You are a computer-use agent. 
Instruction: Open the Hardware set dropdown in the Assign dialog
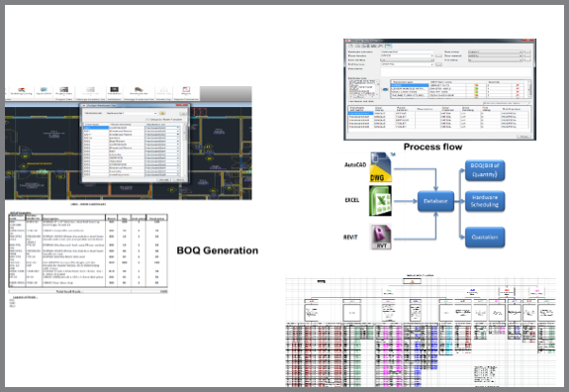[x=132, y=113]
